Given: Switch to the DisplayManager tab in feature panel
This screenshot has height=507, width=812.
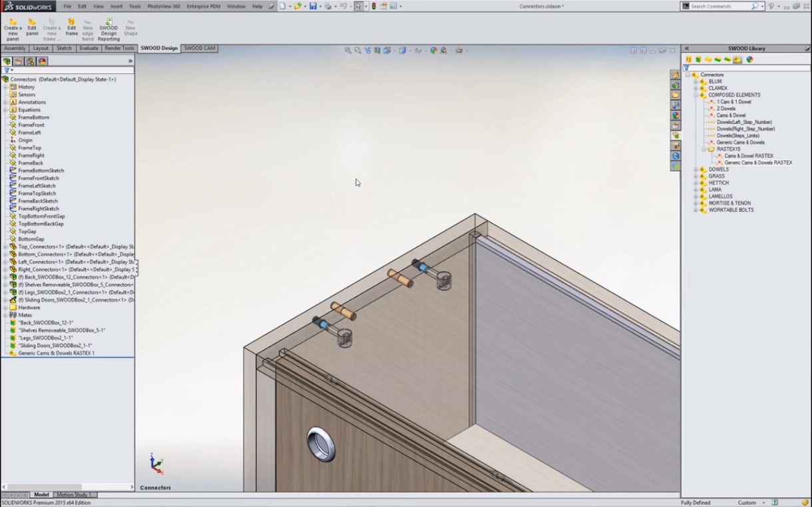Looking at the screenshot, I should coord(42,61).
